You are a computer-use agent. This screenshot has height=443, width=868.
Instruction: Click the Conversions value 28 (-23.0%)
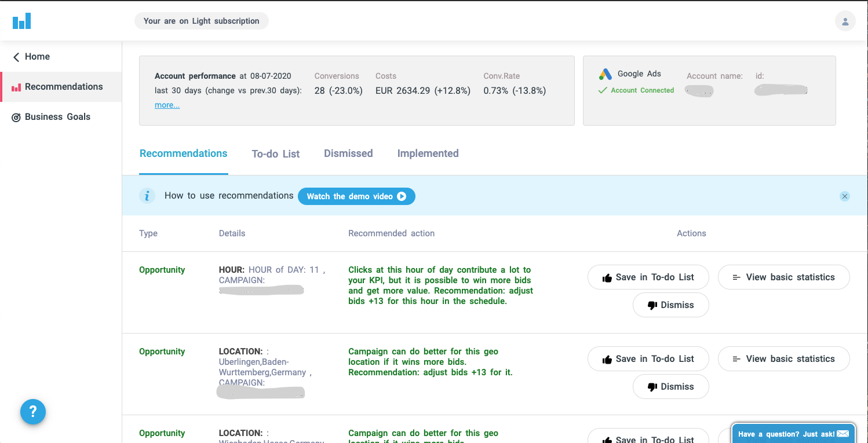[x=338, y=90]
